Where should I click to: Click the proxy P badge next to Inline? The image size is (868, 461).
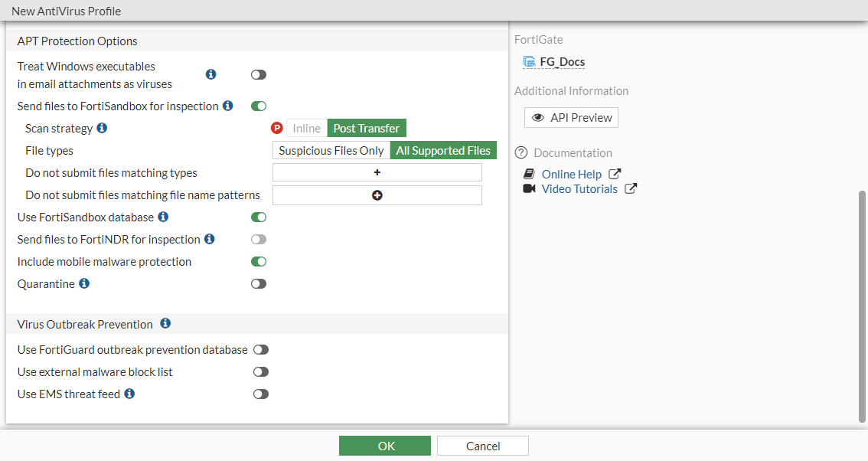click(276, 128)
